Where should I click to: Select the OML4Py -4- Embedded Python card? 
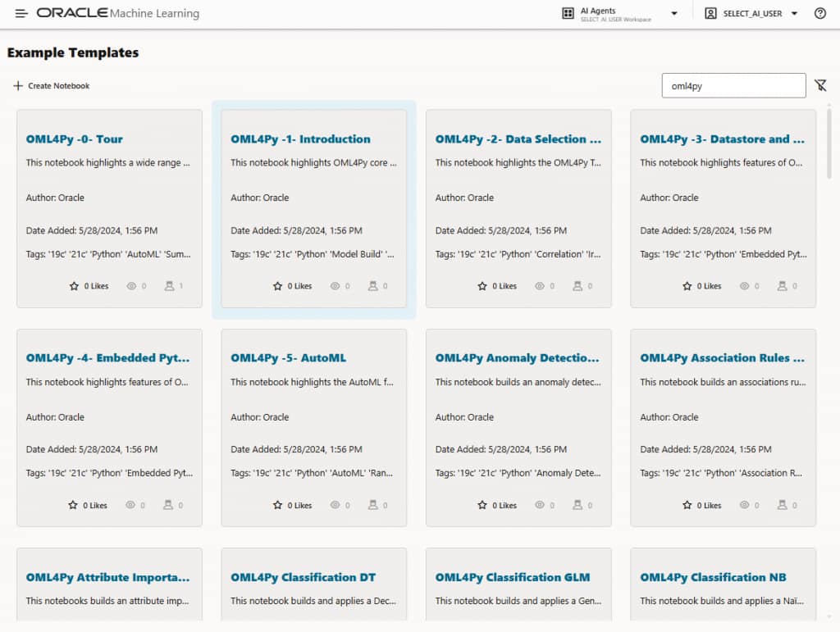coord(109,426)
